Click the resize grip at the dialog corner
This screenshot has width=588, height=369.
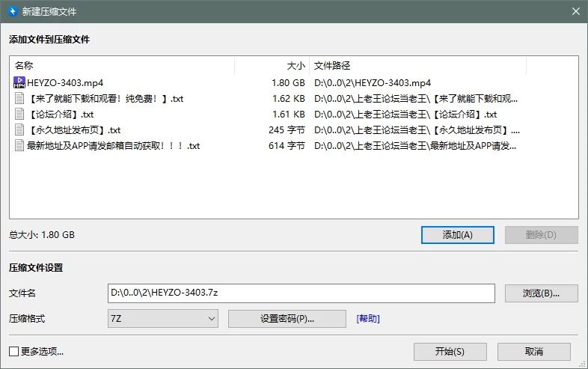[582, 364]
